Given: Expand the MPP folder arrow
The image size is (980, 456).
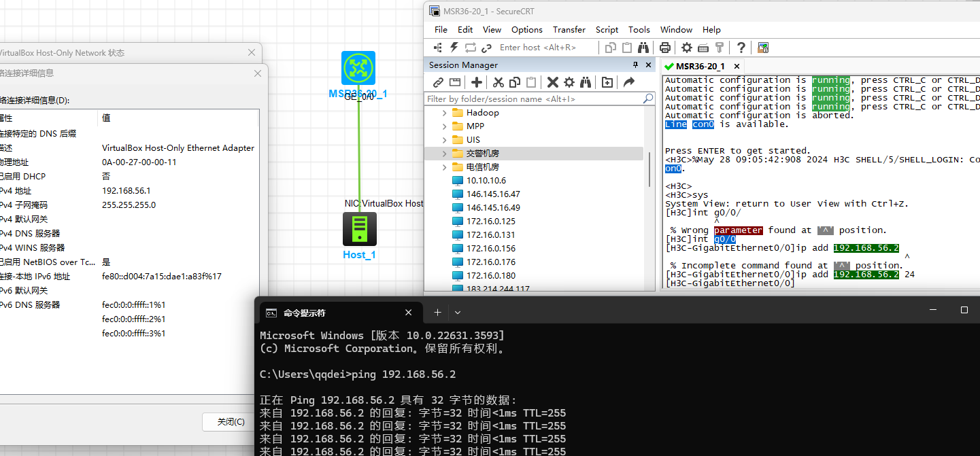Looking at the screenshot, I should [445, 126].
